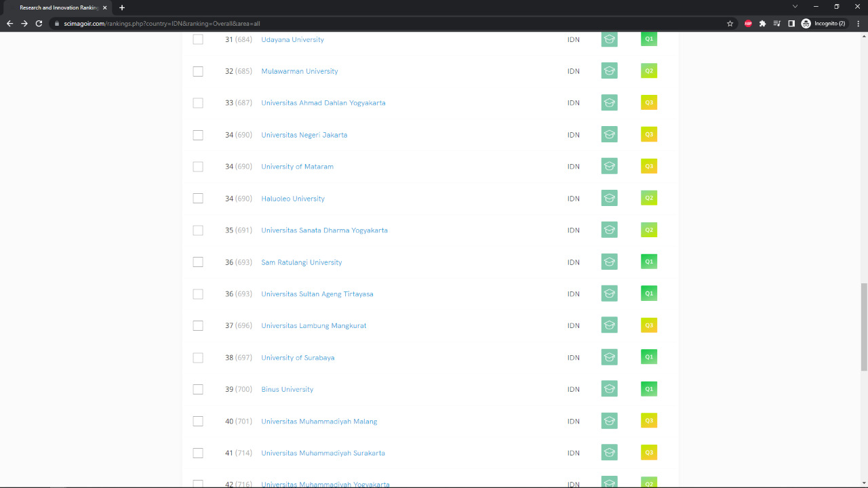Click rank text "33 (687)"
This screenshot has width=868, height=488.
click(239, 103)
